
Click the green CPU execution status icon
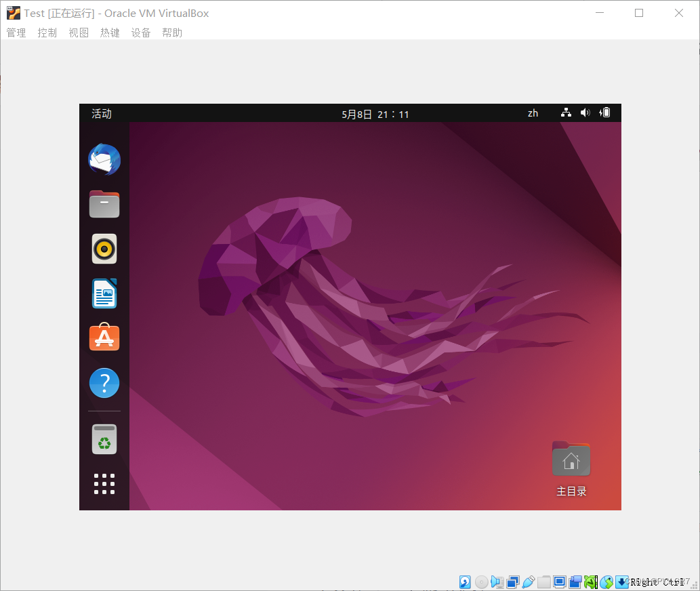591,582
